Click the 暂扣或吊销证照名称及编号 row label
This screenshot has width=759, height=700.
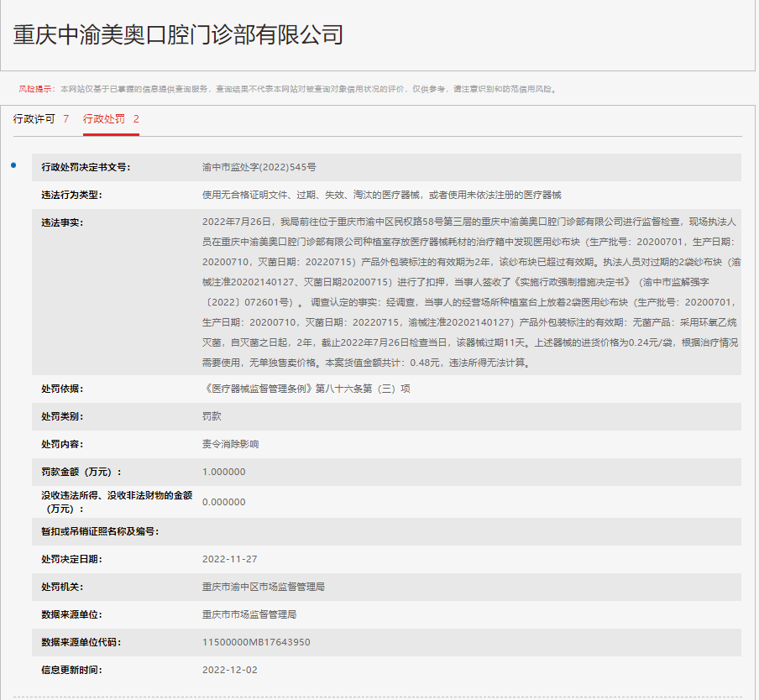[100, 531]
